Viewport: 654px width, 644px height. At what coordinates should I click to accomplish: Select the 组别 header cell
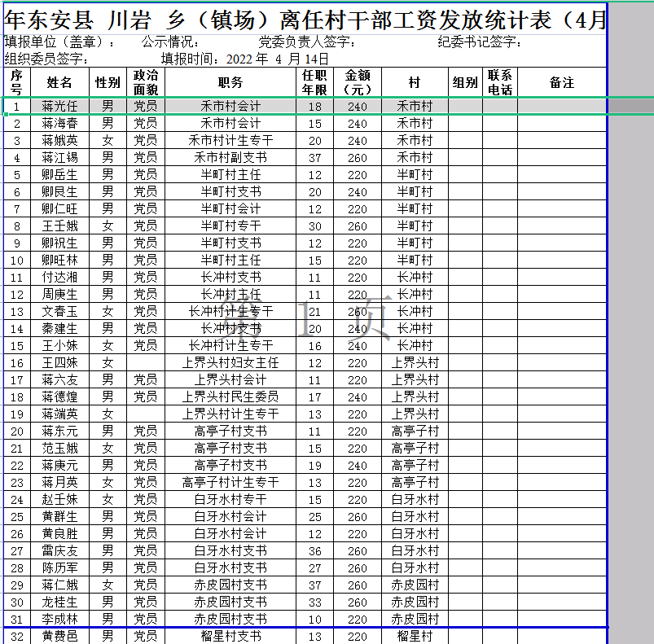click(x=465, y=82)
